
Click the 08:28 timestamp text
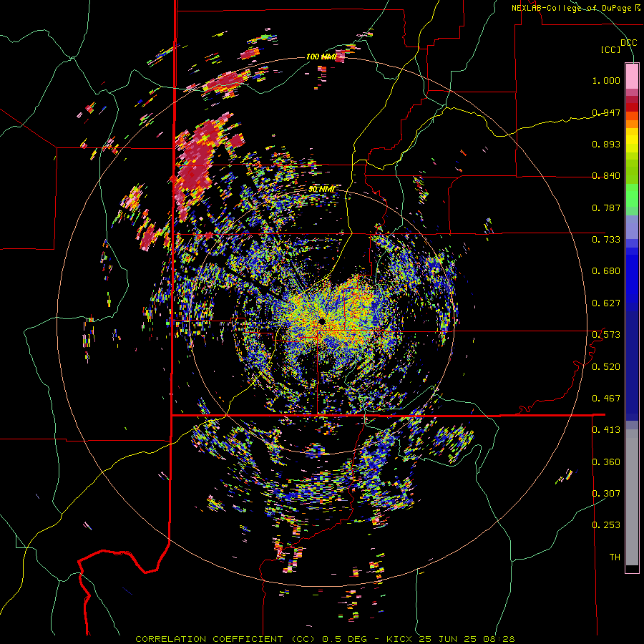click(497, 639)
